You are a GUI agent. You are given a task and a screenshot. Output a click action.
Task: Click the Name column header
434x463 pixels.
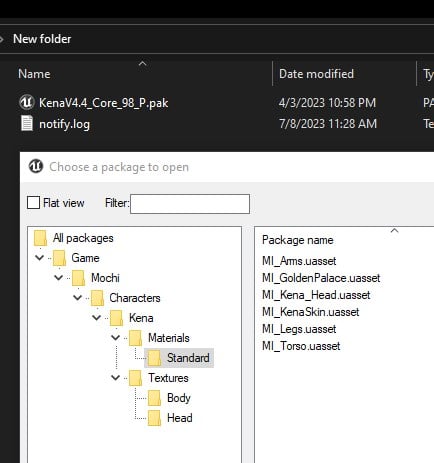(34, 74)
